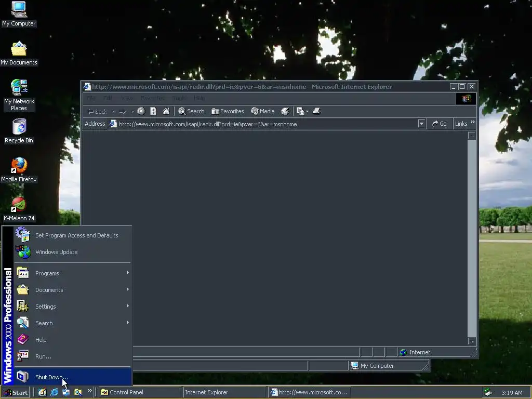Open the Media pane button

(x=262, y=111)
